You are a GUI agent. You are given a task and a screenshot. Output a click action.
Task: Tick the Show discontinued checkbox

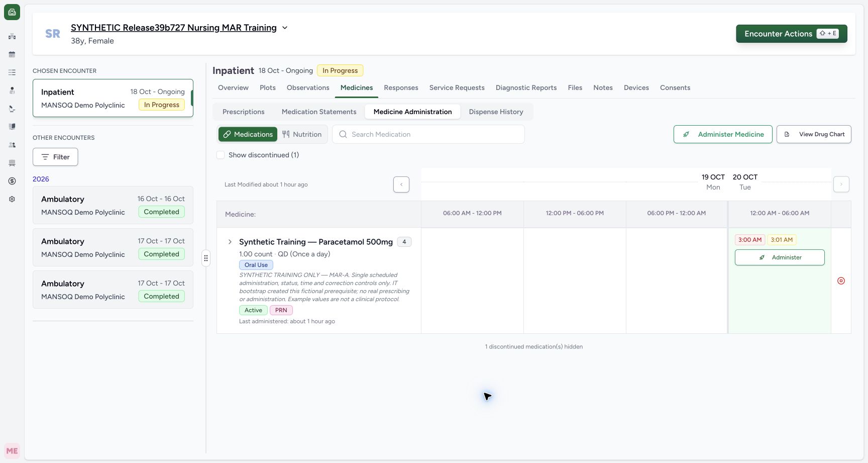click(221, 155)
